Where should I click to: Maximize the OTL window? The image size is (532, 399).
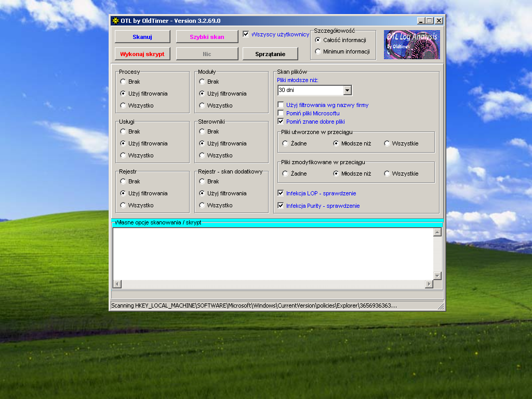pyautogui.click(x=429, y=21)
